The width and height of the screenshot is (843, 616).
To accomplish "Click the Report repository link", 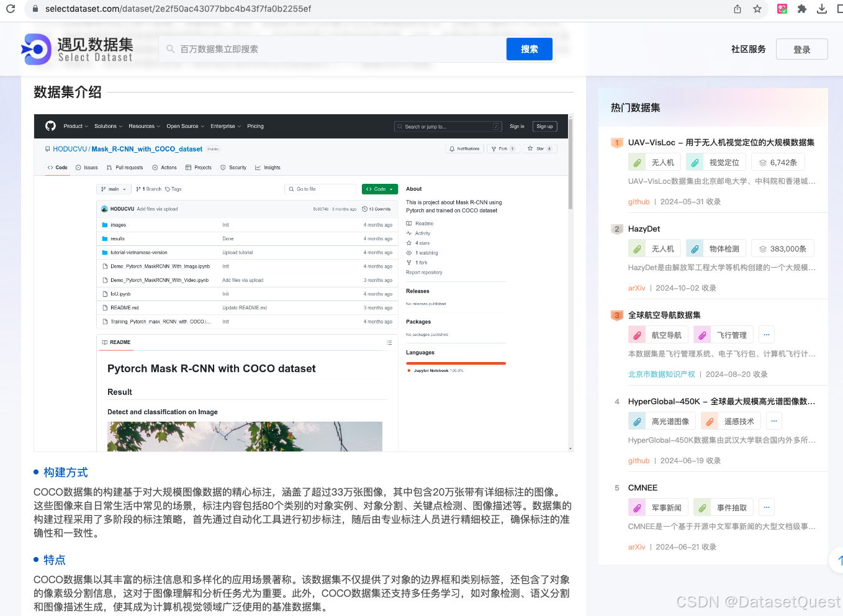I will [424, 273].
